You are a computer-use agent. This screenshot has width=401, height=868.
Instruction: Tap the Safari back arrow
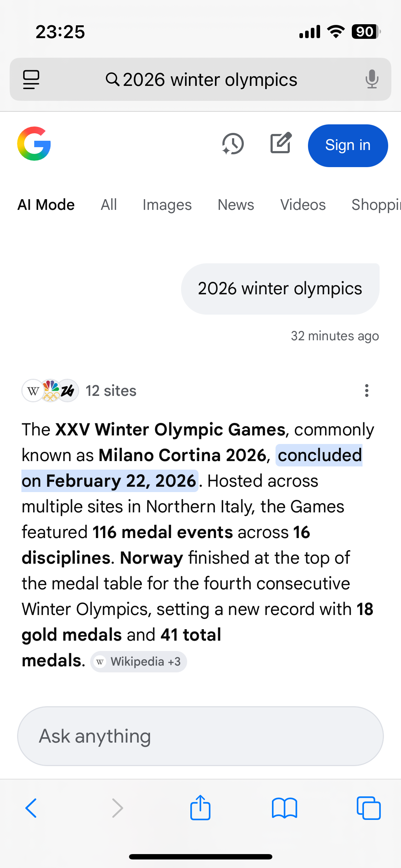(31, 808)
